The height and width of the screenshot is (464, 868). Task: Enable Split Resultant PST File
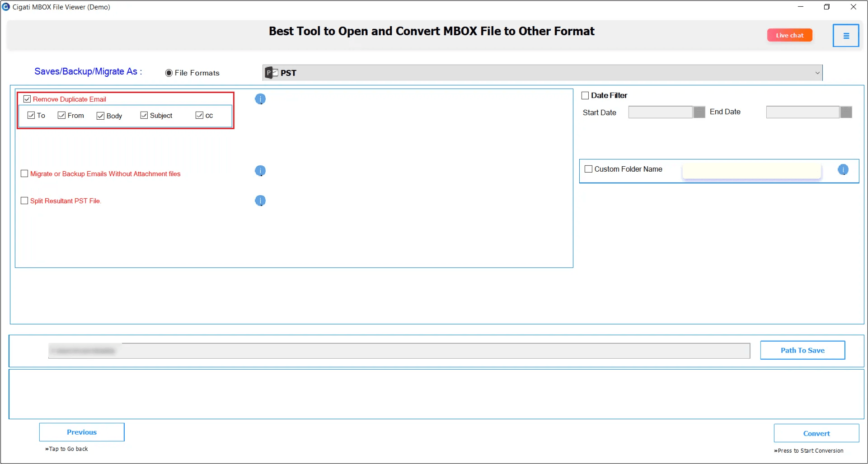(24, 201)
